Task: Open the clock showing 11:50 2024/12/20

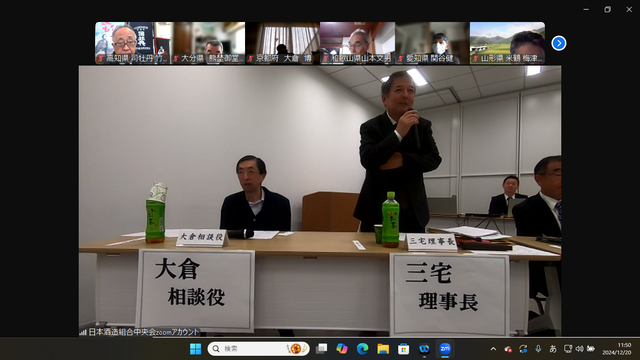Action: pyautogui.click(x=616, y=349)
